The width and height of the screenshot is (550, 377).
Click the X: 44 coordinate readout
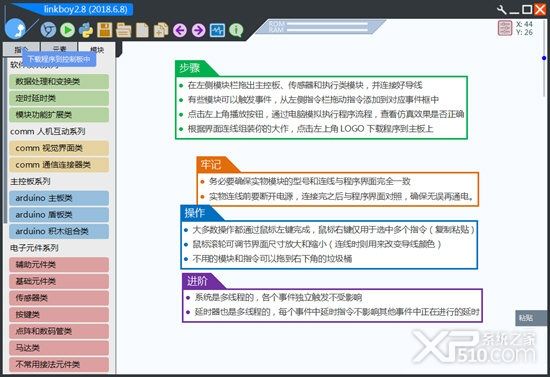click(x=524, y=24)
